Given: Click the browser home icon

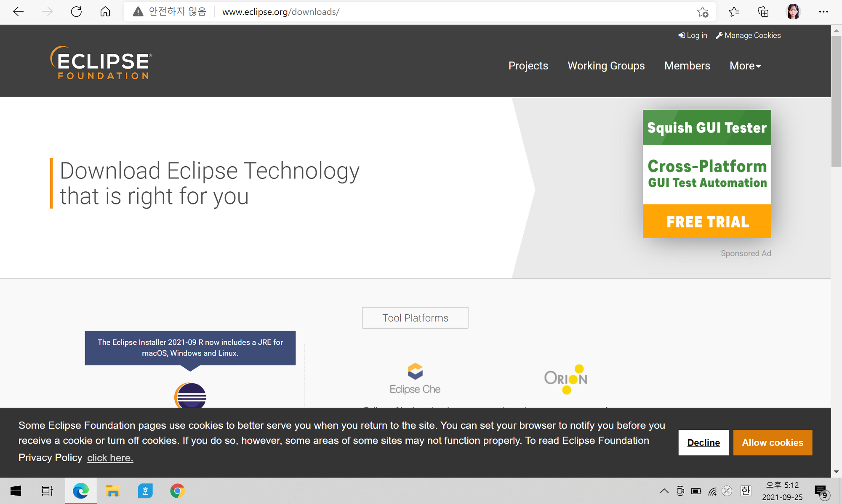Looking at the screenshot, I should tap(105, 11).
